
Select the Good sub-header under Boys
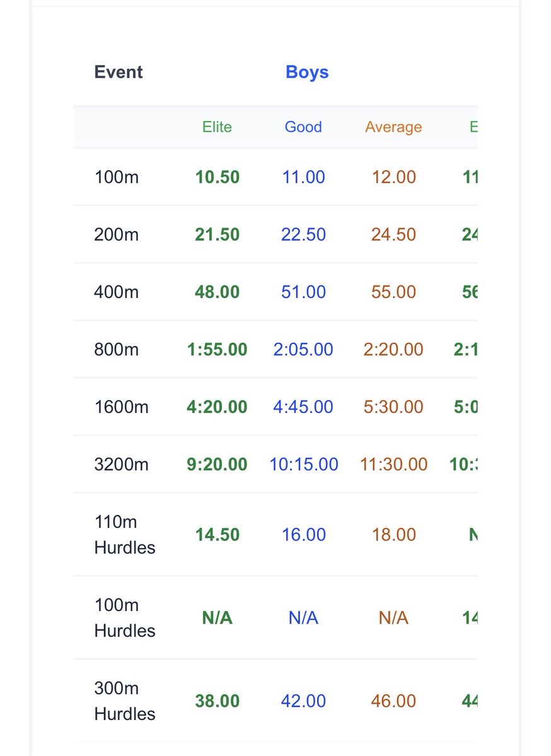click(303, 127)
